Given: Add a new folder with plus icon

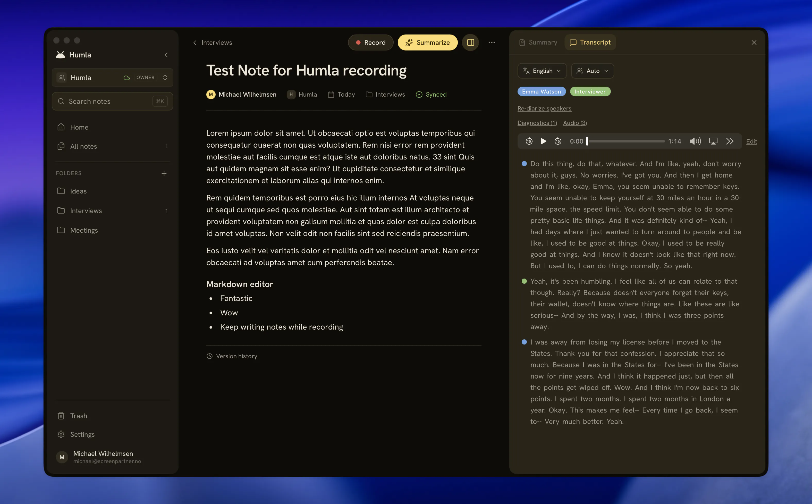Looking at the screenshot, I should [164, 173].
